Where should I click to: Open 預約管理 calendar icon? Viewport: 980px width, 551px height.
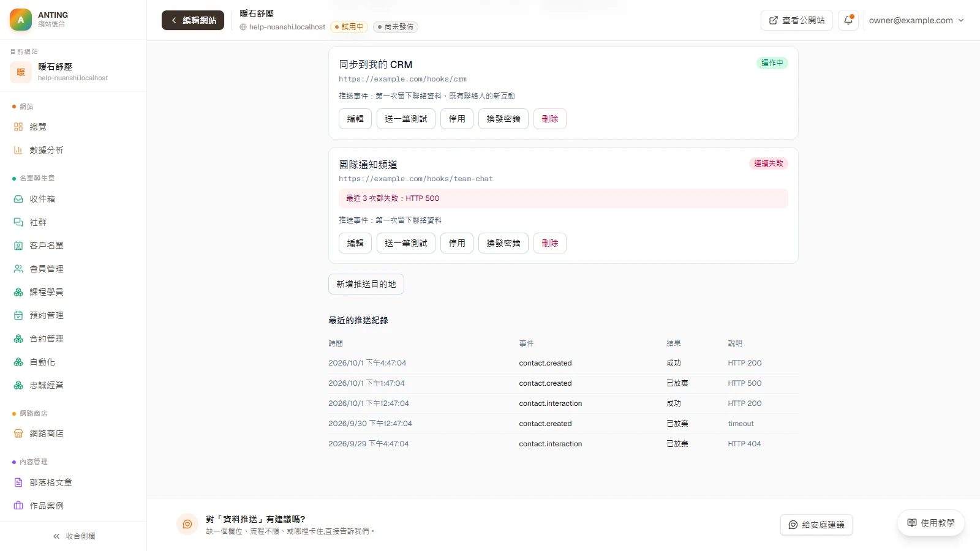(18, 315)
